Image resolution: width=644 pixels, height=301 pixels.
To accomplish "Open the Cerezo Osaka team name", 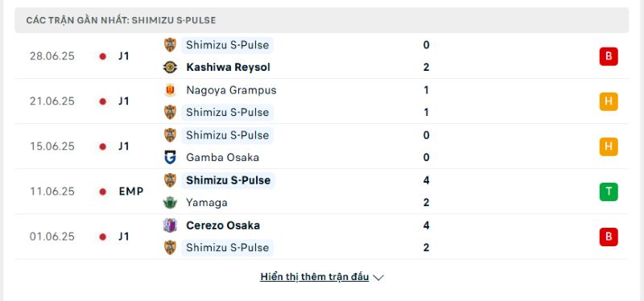I will [x=223, y=225].
